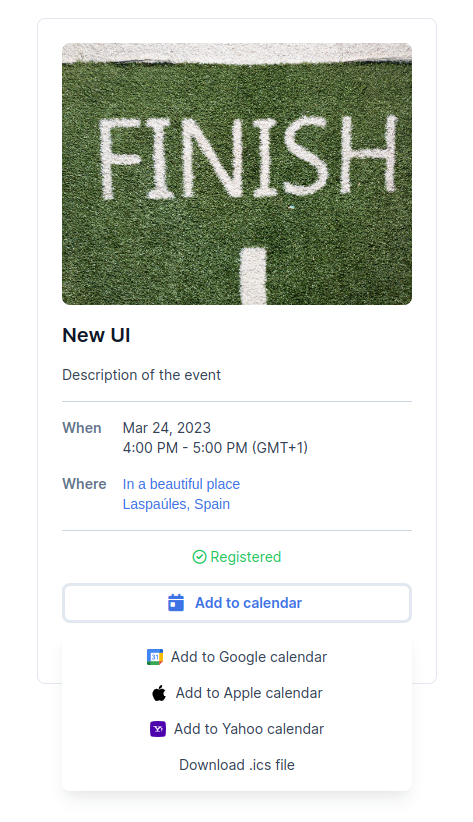Click the Where label
Screen dimensions: 473x822
click(84, 484)
